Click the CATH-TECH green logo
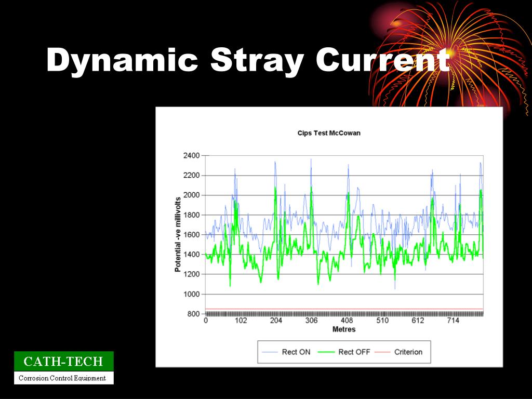Image resolution: width=532 pixels, height=399 pixels. point(64,362)
